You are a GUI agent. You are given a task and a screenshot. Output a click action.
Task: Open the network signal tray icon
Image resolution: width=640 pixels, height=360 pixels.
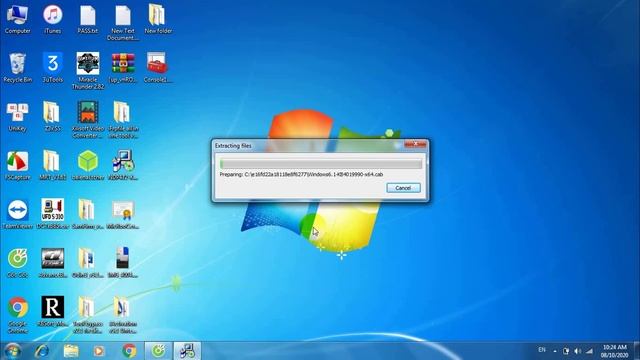589,351
